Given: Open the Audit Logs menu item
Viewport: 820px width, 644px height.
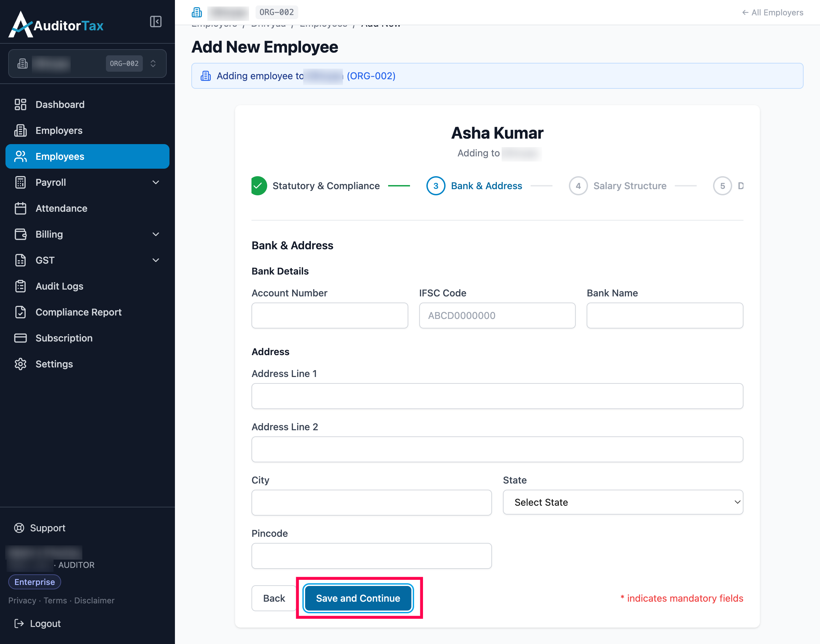Looking at the screenshot, I should point(87,286).
